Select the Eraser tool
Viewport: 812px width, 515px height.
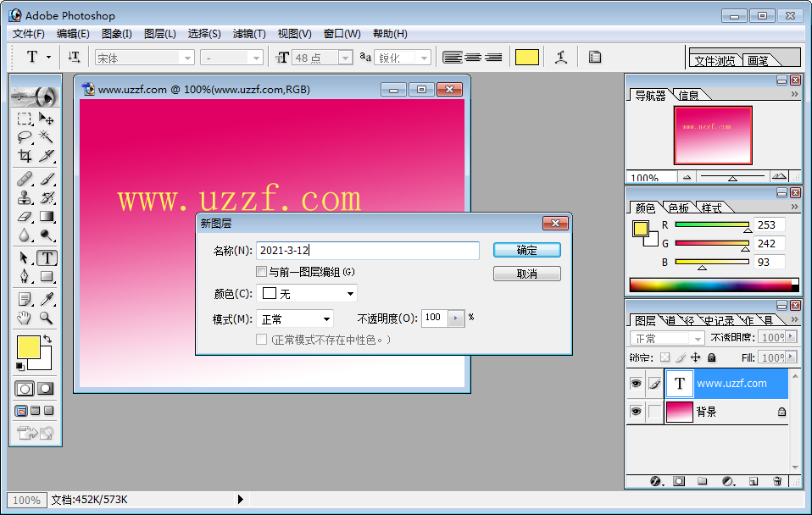(25, 216)
